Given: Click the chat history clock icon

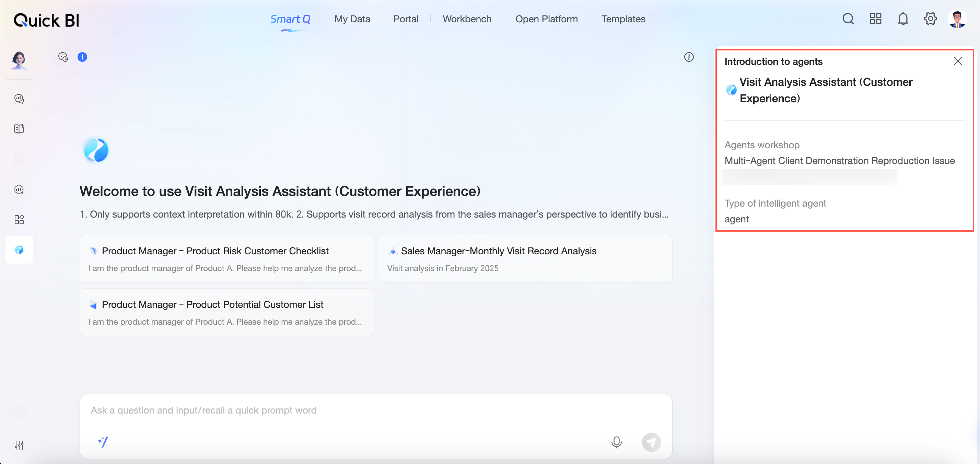Looking at the screenshot, I should (x=63, y=57).
